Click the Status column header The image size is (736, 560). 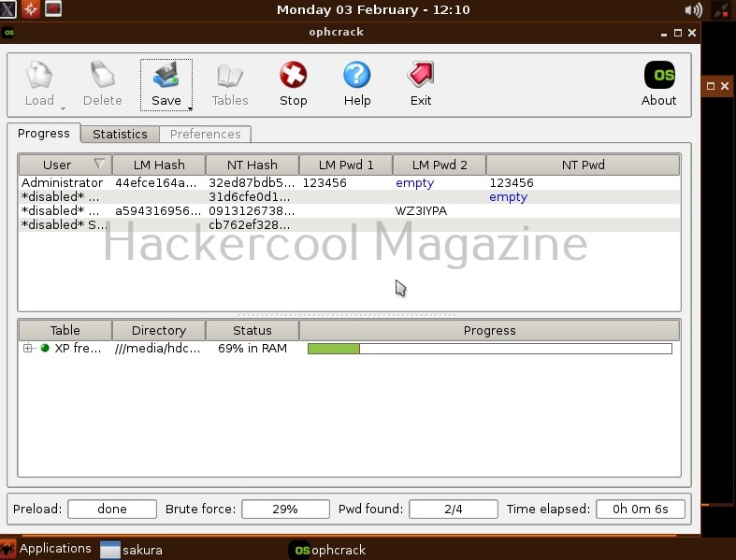click(x=253, y=330)
